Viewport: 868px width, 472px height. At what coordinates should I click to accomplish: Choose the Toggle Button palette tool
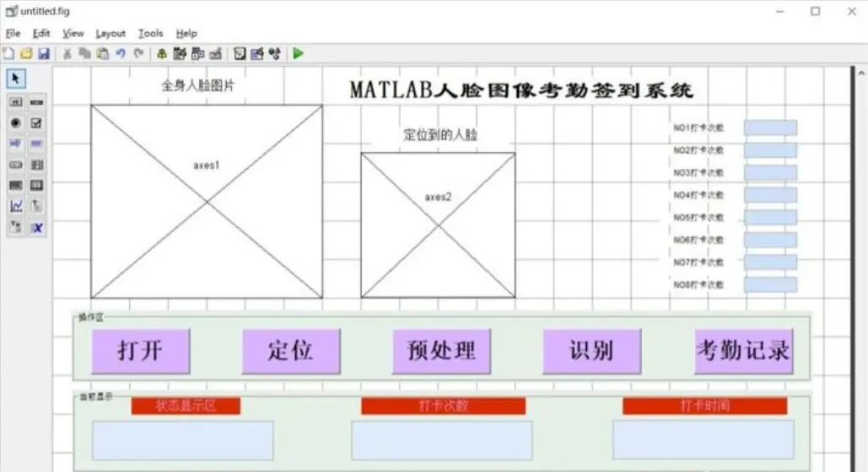point(16,186)
